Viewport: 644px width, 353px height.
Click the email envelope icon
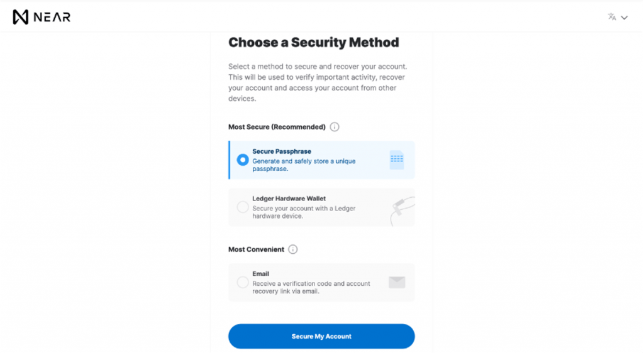coord(397,283)
